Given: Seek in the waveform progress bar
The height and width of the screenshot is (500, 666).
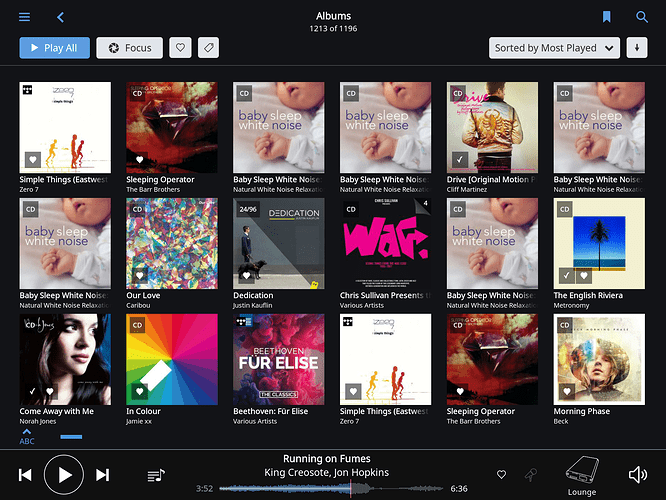Looking at the screenshot, I should point(331,489).
